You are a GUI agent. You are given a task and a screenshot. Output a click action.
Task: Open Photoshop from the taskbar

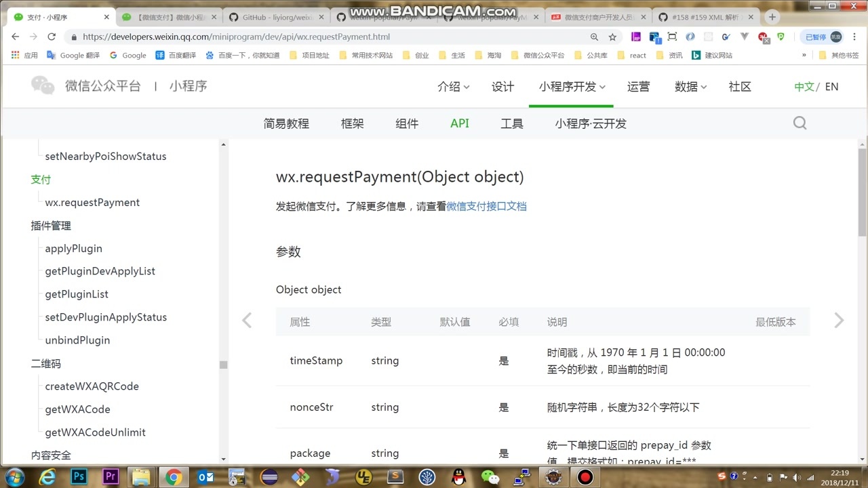[79, 476]
